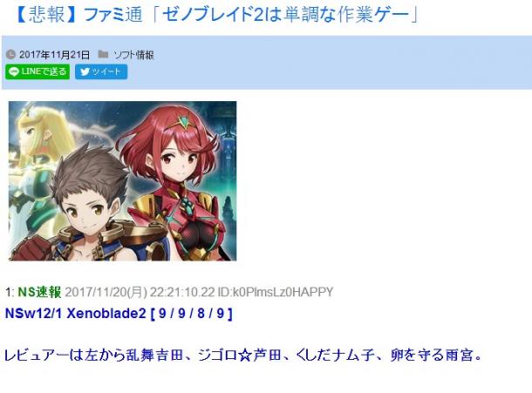Click the reviewer names sentence starting レビュアー
Screen dimensions: 532x393
(x=243, y=356)
